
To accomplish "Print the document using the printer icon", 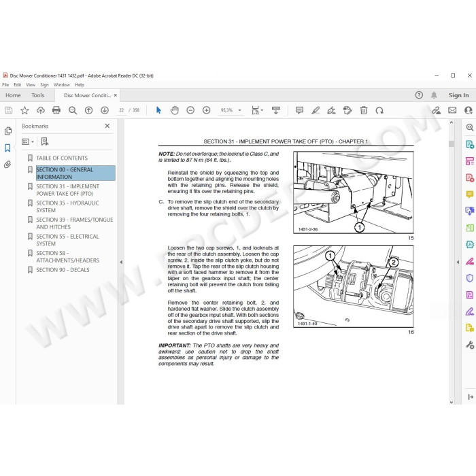I will [x=56, y=110].
